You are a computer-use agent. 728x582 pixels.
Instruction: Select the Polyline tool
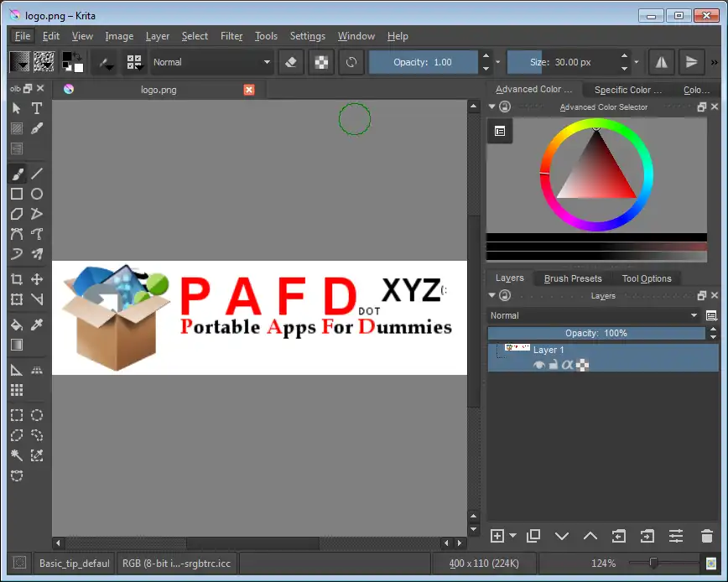pos(37,214)
